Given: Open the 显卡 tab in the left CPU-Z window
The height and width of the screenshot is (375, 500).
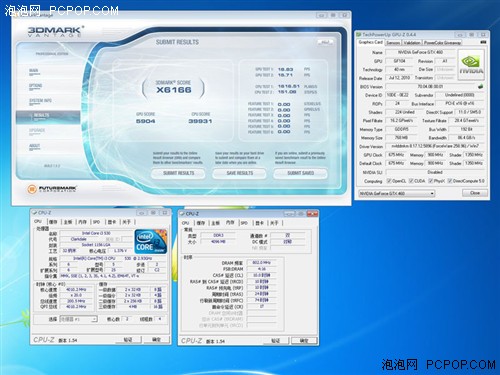Looking at the screenshot, I should tap(112, 222).
